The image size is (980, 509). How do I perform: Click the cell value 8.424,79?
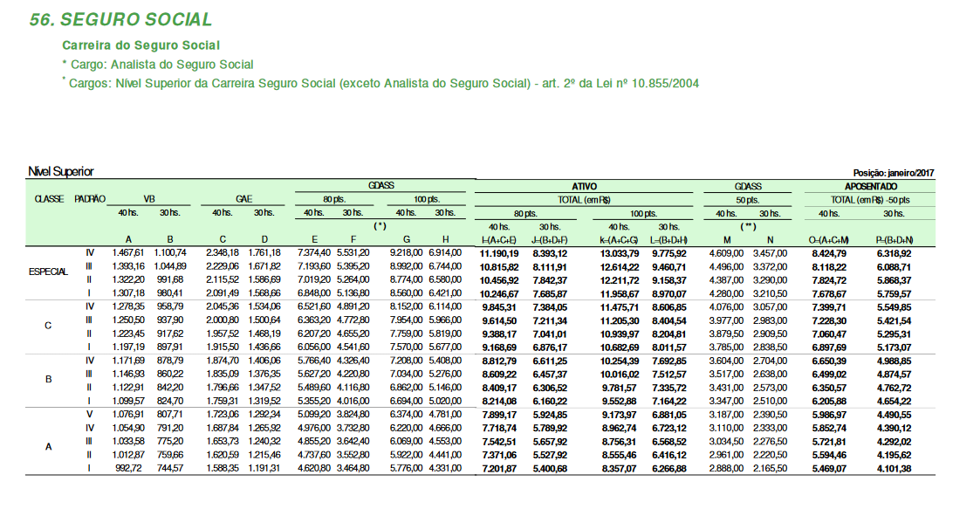click(x=831, y=253)
